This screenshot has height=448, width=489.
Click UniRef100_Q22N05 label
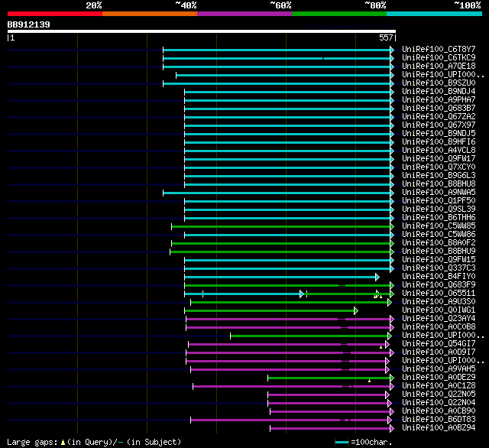point(439,394)
